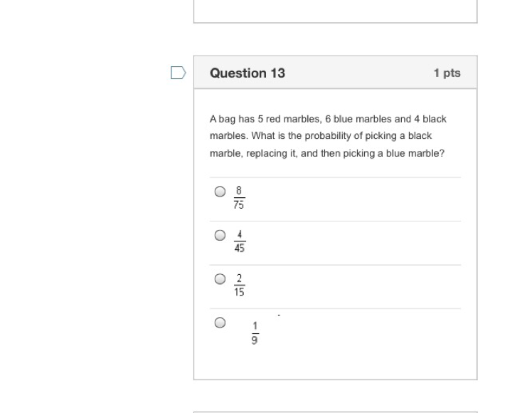Choose the 4/45 radio button
The image size is (532, 413).
coord(220,235)
